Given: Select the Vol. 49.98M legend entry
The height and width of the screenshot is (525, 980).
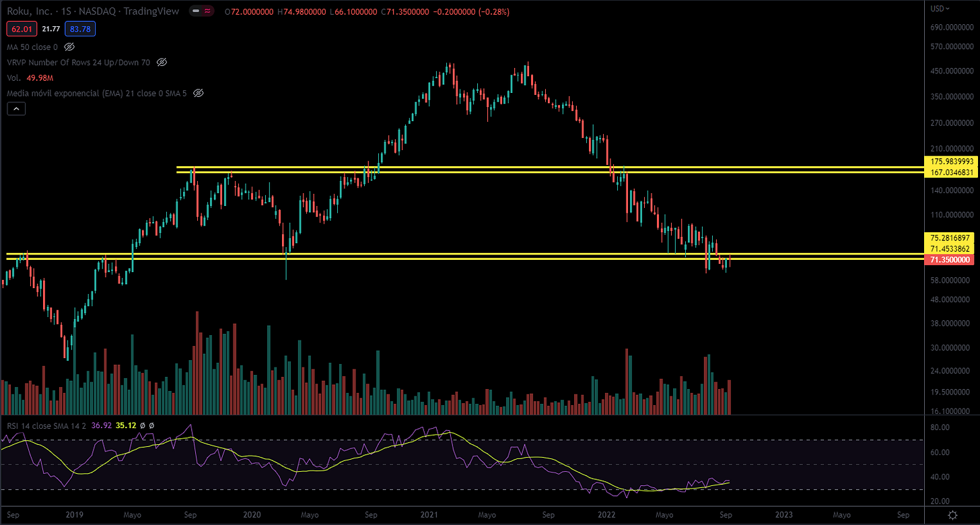Looking at the screenshot, I should 31,77.
